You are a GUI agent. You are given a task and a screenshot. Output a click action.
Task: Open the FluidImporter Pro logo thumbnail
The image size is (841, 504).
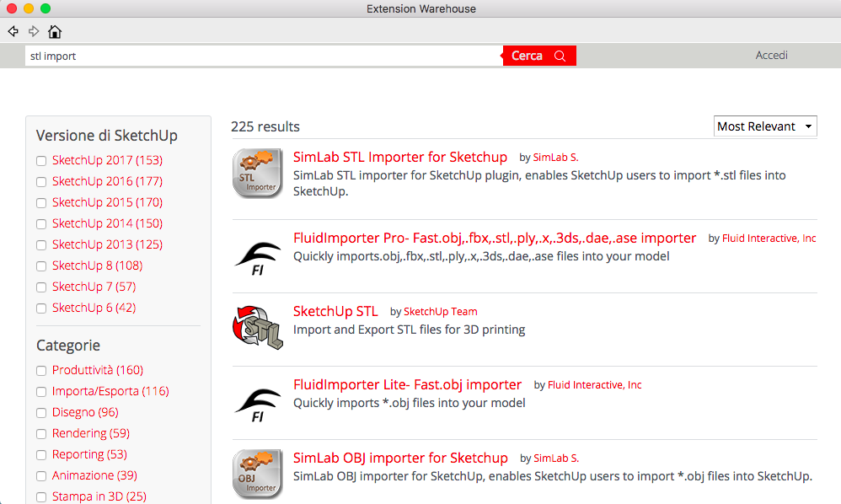coord(258,259)
